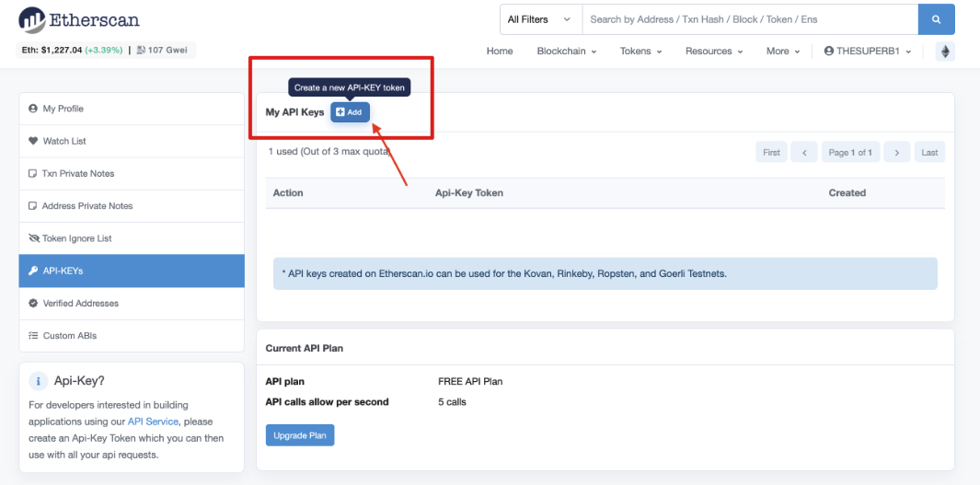Click the Token Ignore List crossed-eye icon
Screen dimensions: 980x485
pos(34,238)
